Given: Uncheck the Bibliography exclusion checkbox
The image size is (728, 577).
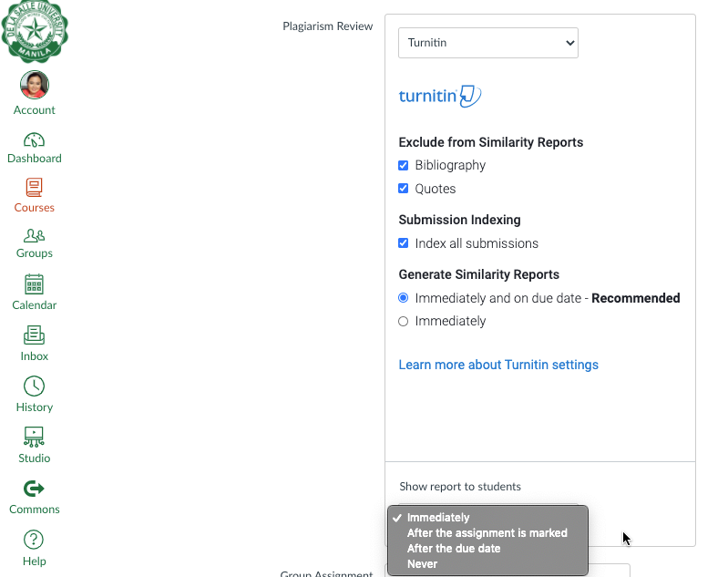Looking at the screenshot, I should pyautogui.click(x=404, y=165).
